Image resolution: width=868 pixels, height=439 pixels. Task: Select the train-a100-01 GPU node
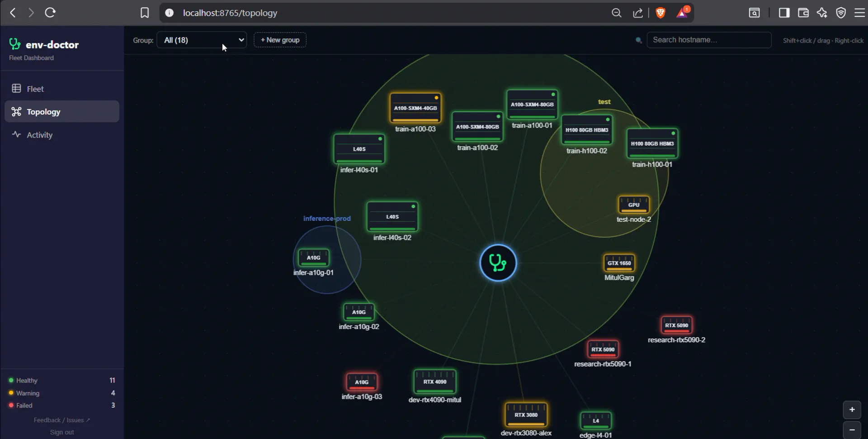coord(532,104)
